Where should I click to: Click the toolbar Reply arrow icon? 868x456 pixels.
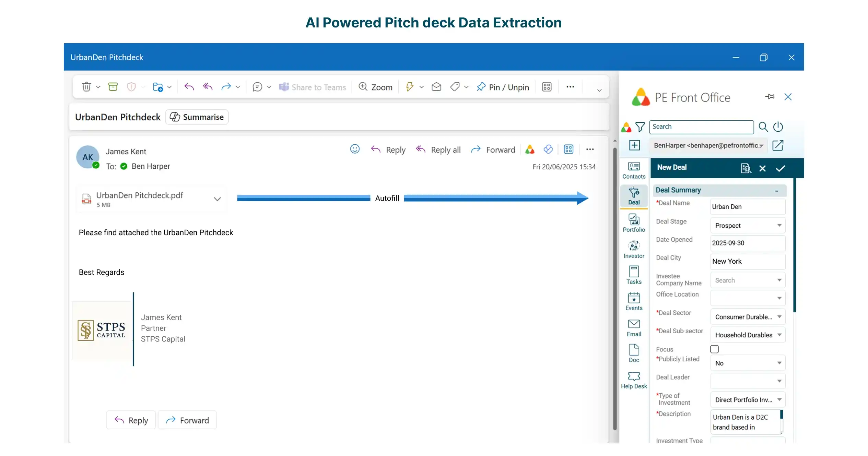[x=189, y=87]
